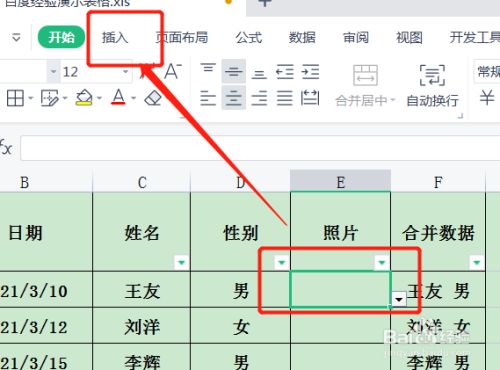Select the 男 cell in 王友 row
The image size is (500, 370).
[x=240, y=289]
